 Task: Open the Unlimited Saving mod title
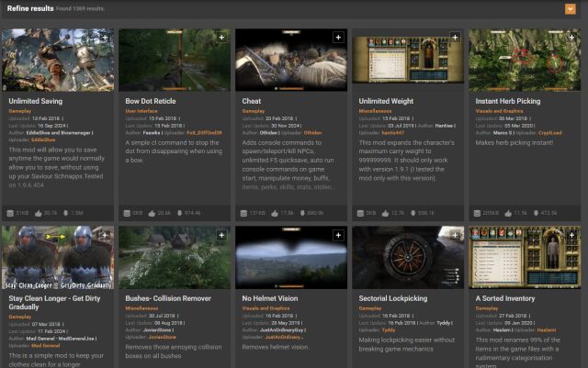point(36,101)
